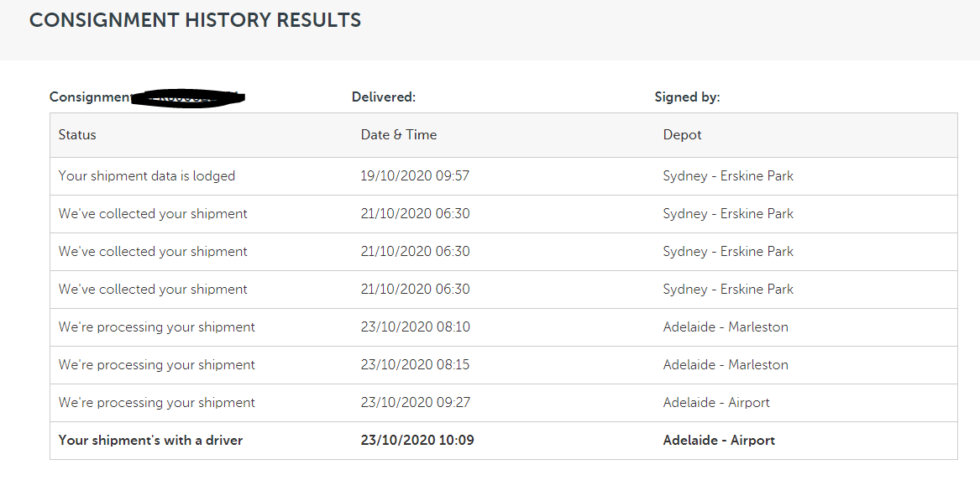Screen dimensions: 980x491
Task: Select the 23/10/2020 08:10 timestamp
Action: [415, 327]
